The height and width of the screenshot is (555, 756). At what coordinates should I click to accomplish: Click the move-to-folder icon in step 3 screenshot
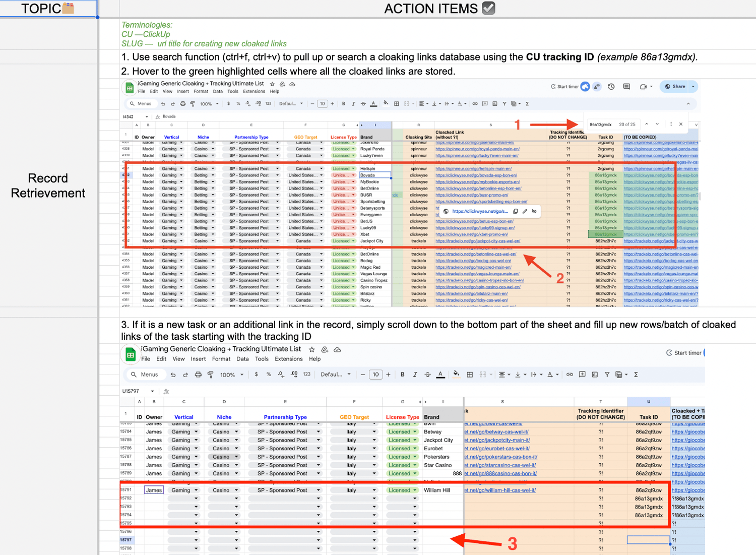pos(325,349)
